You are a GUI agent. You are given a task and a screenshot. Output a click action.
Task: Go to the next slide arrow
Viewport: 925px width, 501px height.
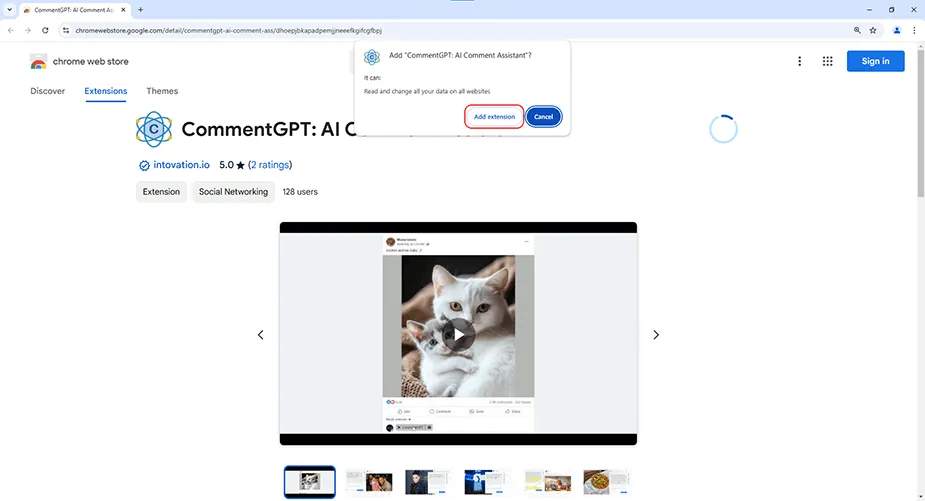coord(655,335)
